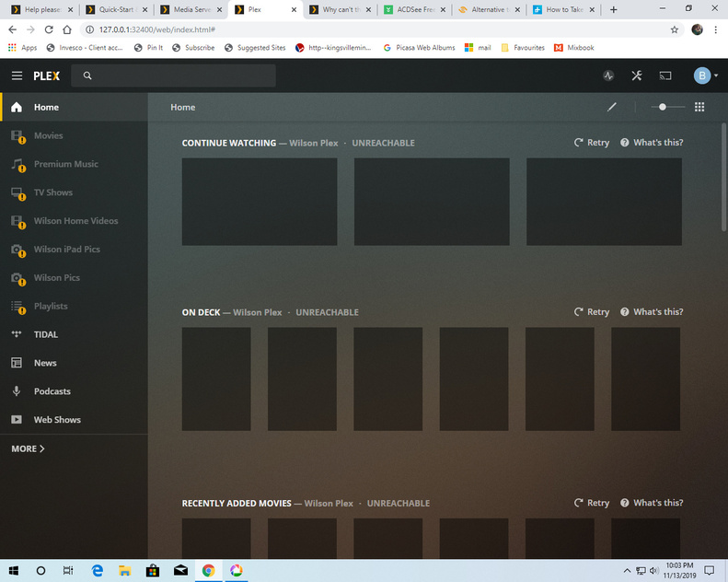Open the Plex activity monitor icon
Screen dimensions: 728x582
(x=608, y=76)
